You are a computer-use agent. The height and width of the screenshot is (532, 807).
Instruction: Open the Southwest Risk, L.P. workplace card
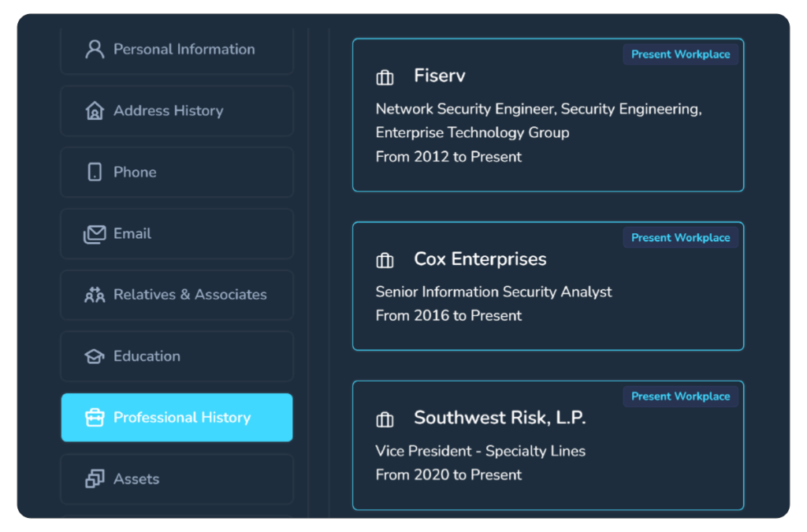(x=549, y=445)
